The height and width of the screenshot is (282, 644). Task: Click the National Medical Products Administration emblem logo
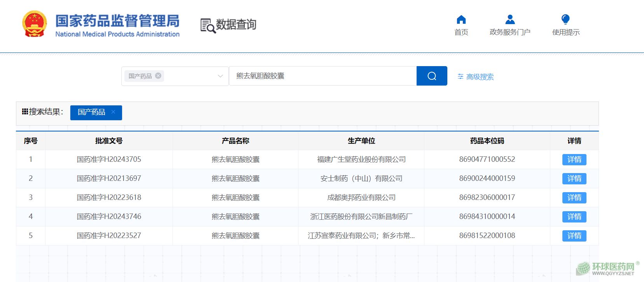35,24
